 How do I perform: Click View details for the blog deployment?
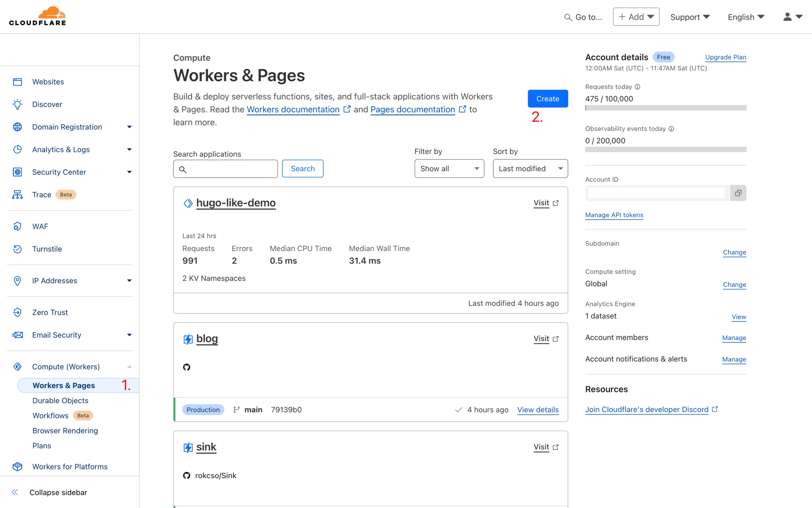(538, 410)
